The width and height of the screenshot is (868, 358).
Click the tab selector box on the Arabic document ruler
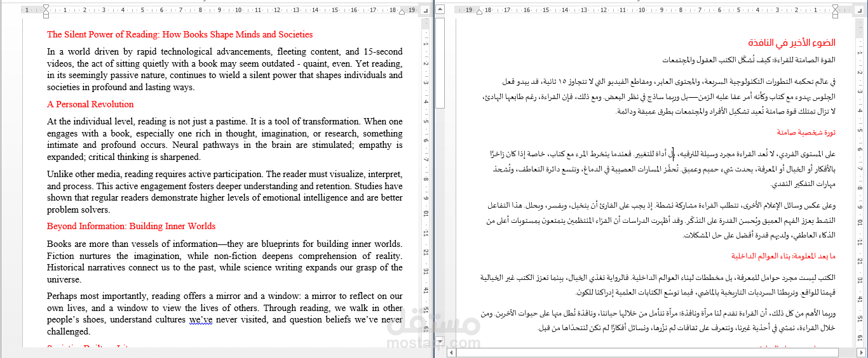click(x=858, y=10)
